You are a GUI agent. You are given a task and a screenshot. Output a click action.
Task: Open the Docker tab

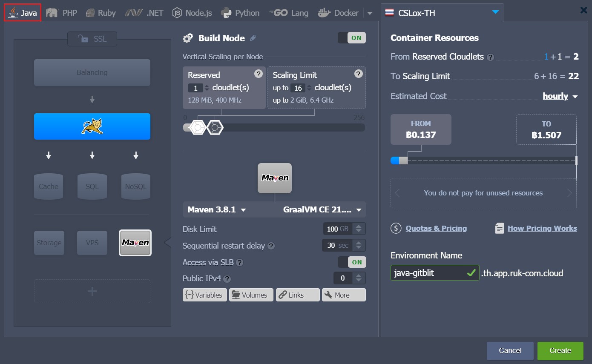(x=338, y=13)
